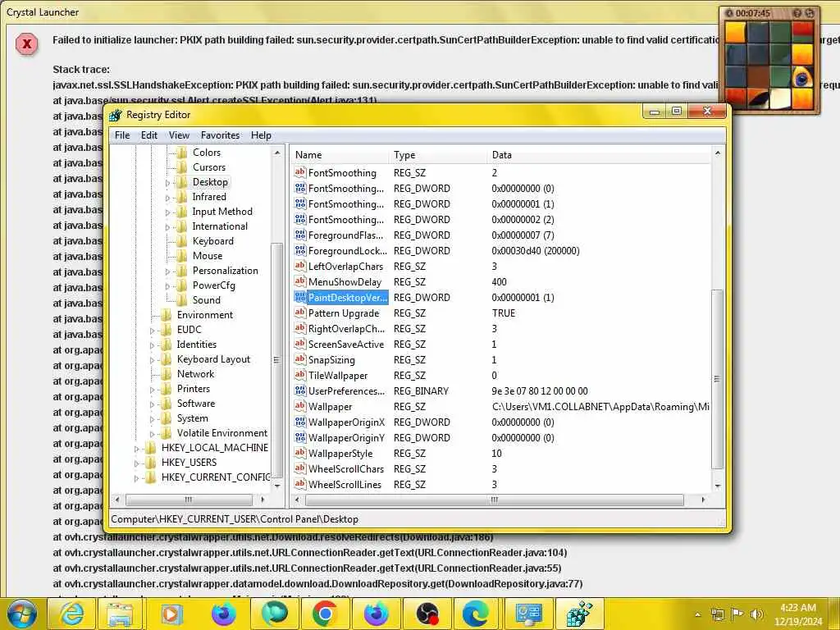
Task: Click the tree pane scroll right arrow
Action: tap(262, 500)
